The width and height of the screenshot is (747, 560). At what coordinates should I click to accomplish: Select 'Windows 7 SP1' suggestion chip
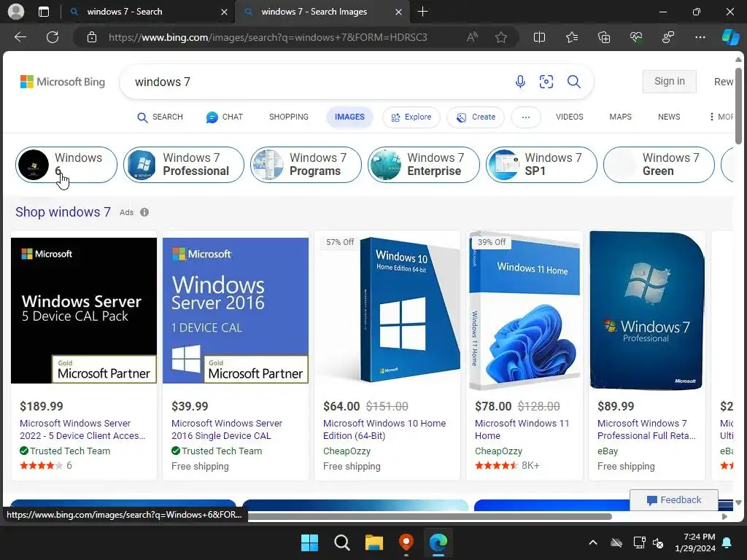pos(541,165)
